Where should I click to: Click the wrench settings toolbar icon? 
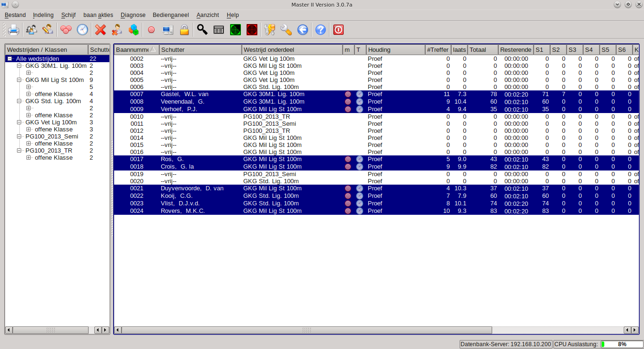click(286, 30)
